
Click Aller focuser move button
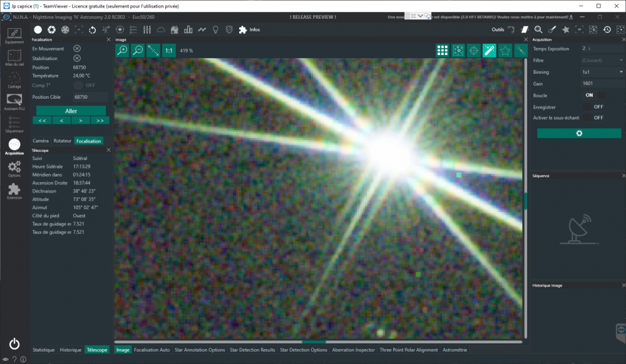(x=71, y=111)
